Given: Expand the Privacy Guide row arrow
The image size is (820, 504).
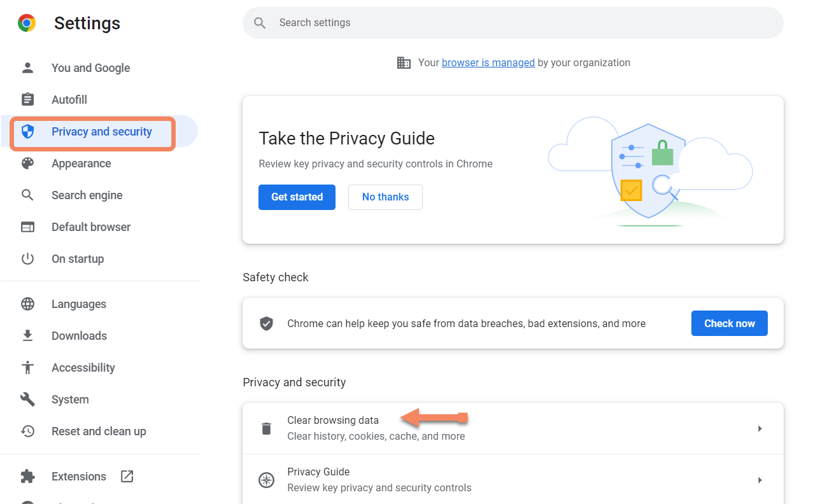Looking at the screenshot, I should click(760, 480).
